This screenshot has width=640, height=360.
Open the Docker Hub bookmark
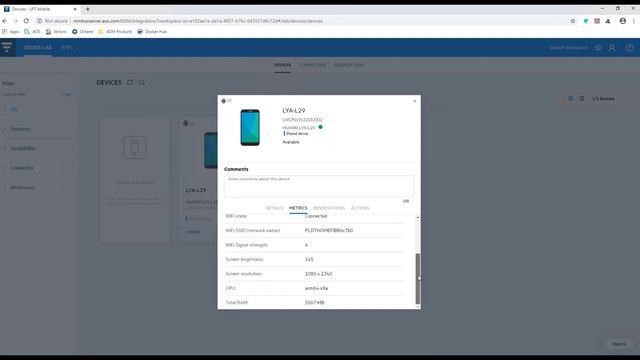(x=152, y=31)
